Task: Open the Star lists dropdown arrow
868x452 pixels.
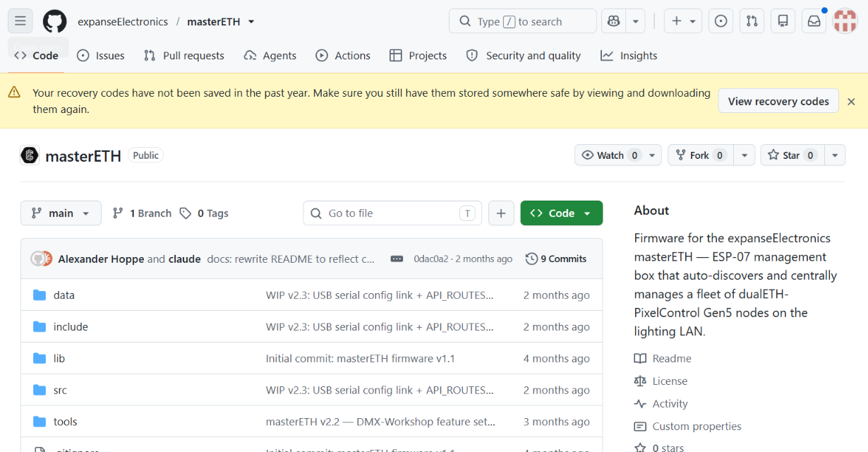Action: click(835, 155)
